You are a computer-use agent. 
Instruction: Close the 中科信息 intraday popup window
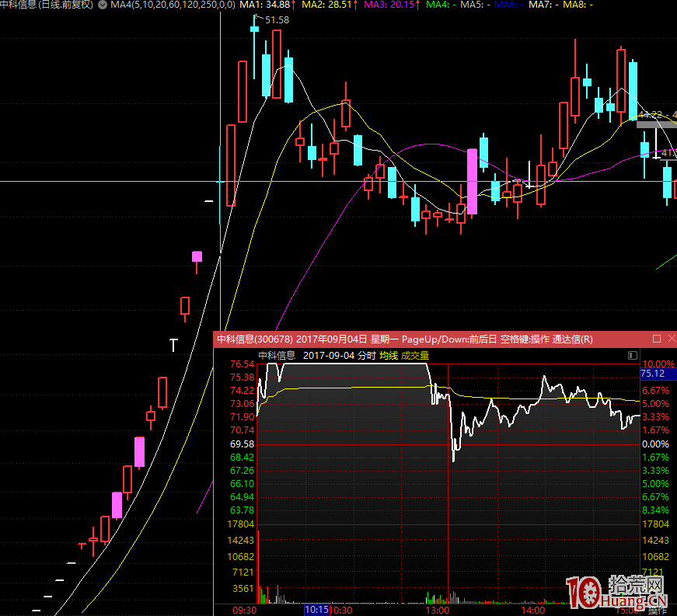672,339
